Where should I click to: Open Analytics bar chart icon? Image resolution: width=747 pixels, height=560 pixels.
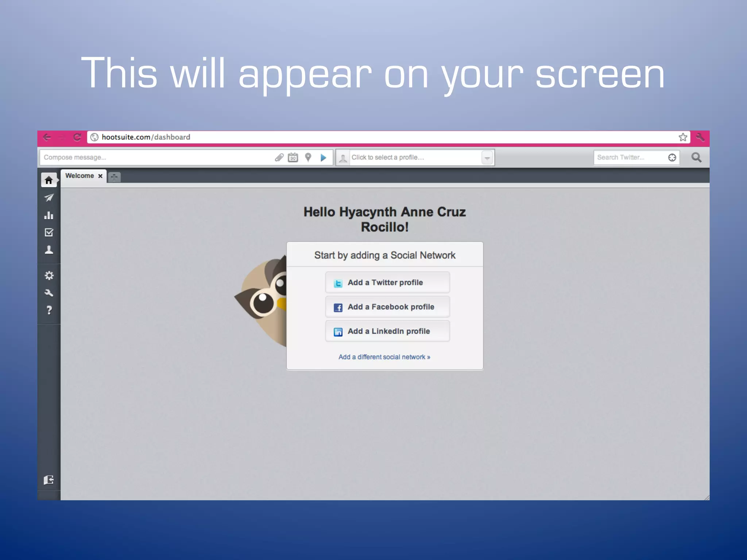[x=49, y=215]
